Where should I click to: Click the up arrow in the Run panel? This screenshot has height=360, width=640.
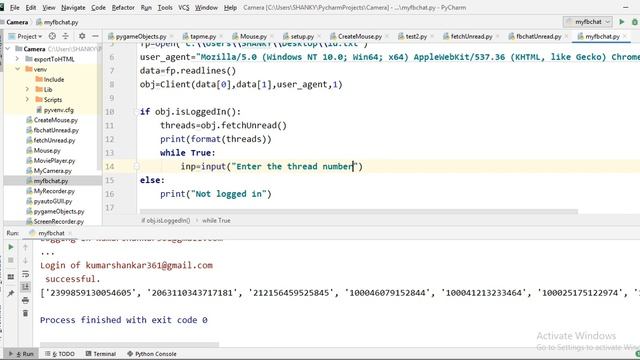click(x=25, y=247)
